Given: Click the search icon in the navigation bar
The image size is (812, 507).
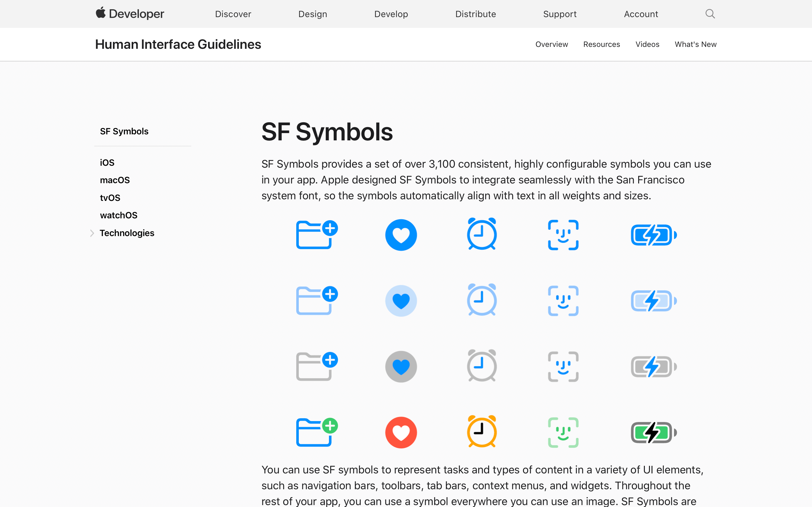Looking at the screenshot, I should 710,13.
